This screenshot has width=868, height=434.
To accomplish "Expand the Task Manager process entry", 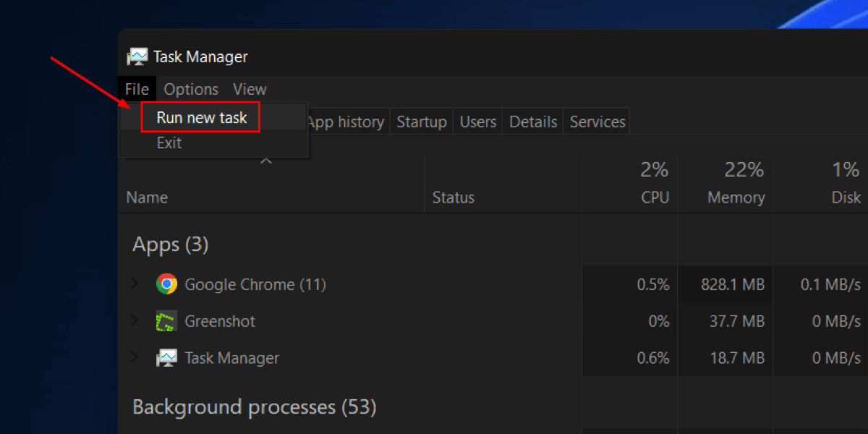I will (x=135, y=357).
